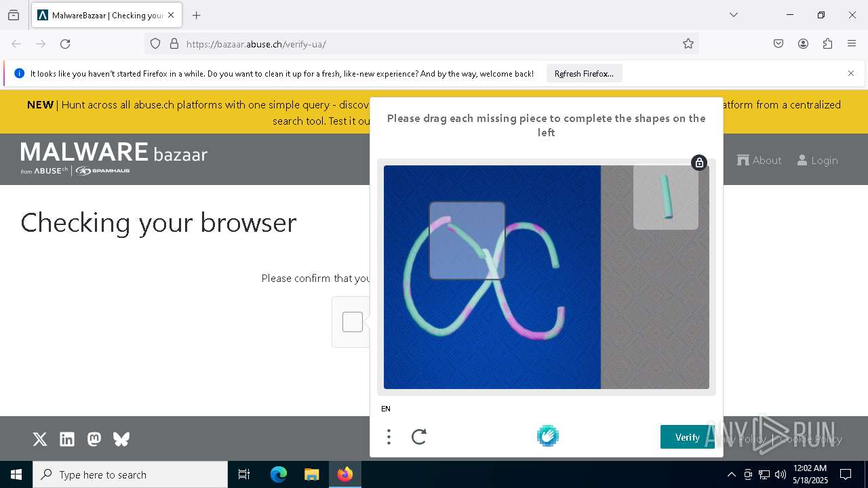
Task: Open the volume control in tray
Action: tap(781, 474)
